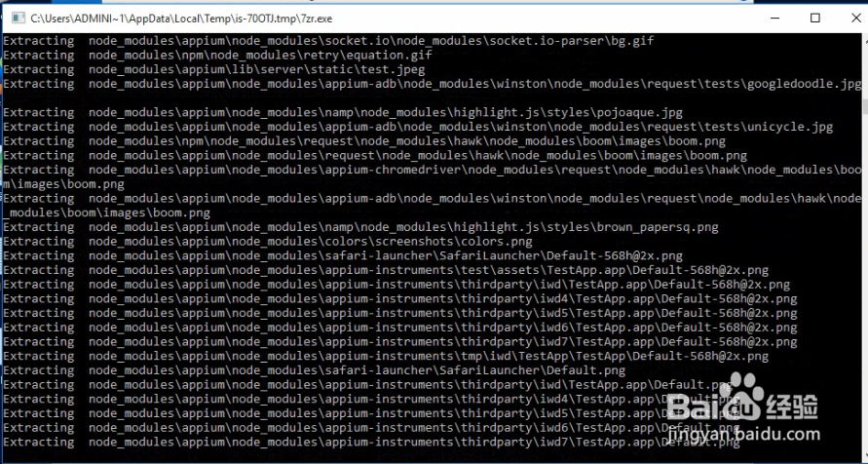The height and width of the screenshot is (464, 868).
Task: Click the wrapped text _modules\boom\images\boom.png
Action: [x=107, y=213]
